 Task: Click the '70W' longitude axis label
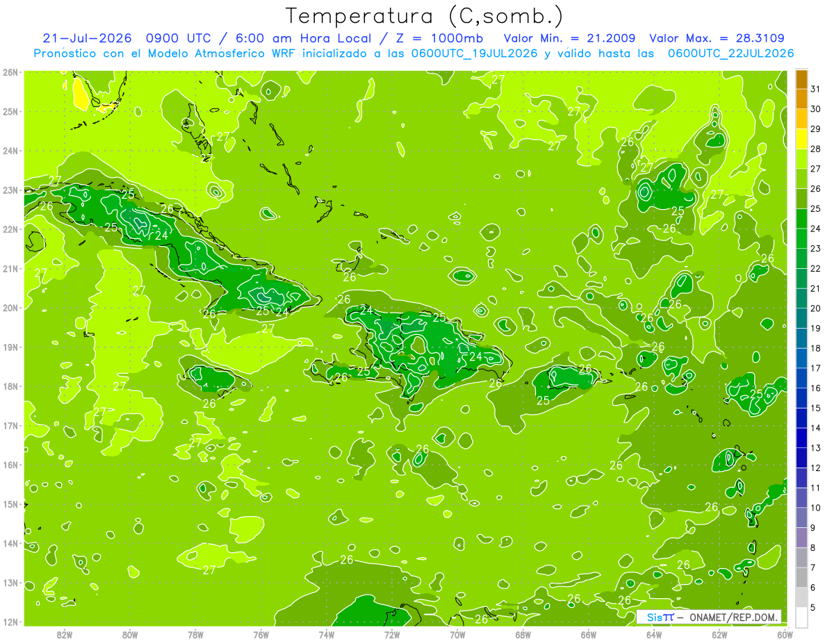[457, 635]
